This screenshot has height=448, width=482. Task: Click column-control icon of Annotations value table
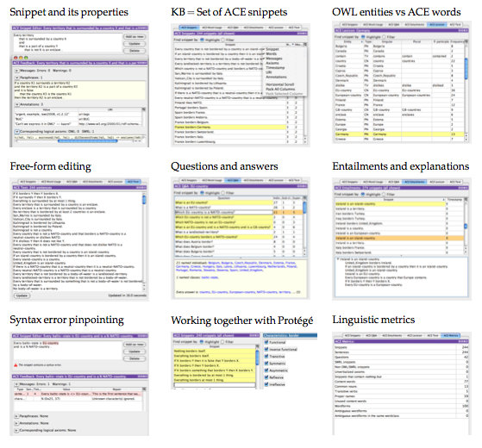pos(143,109)
